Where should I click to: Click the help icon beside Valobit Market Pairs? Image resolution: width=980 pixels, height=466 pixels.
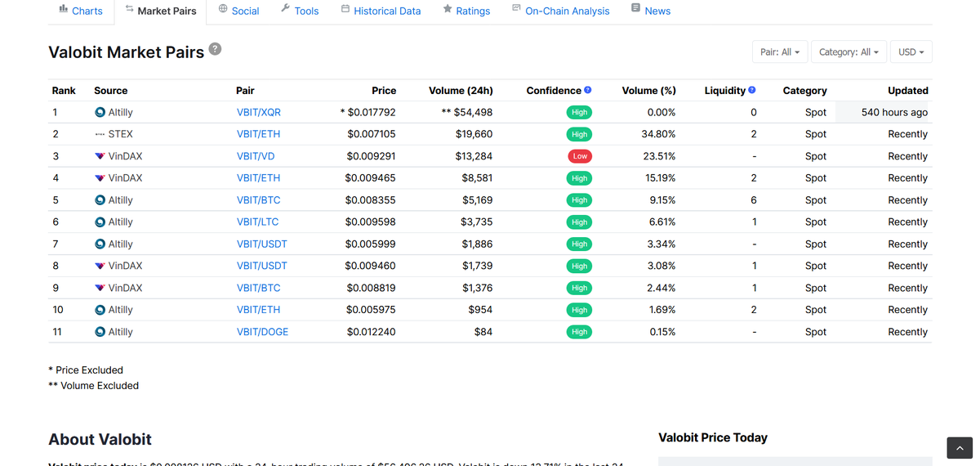(x=215, y=49)
